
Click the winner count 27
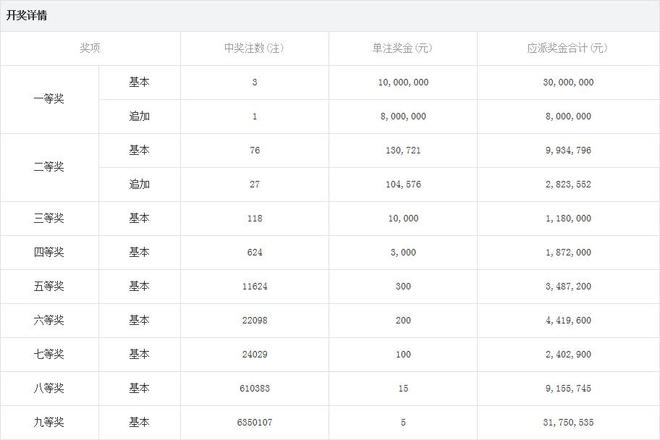click(255, 184)
